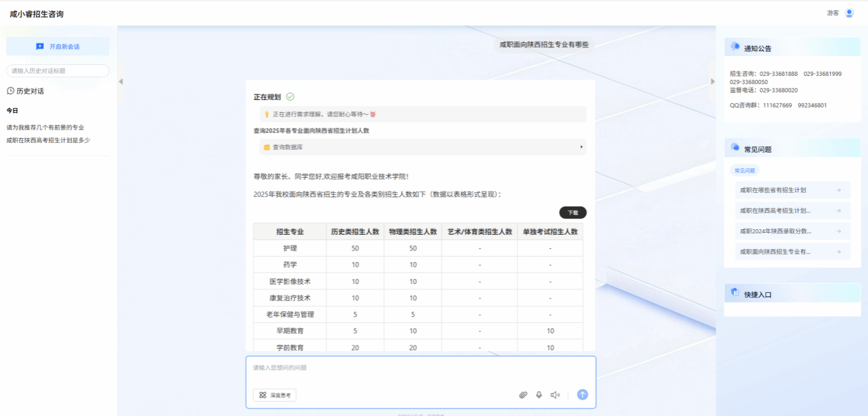Viewport: 868px width, 416px height.
Task: Collapse the left sidebar using the arrow
Action: point(121,81)
